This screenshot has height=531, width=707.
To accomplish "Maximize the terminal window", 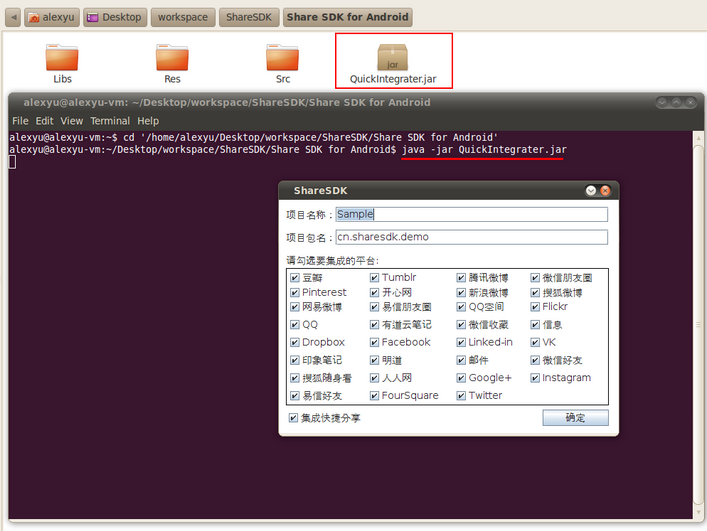I will tap(676, 102).
